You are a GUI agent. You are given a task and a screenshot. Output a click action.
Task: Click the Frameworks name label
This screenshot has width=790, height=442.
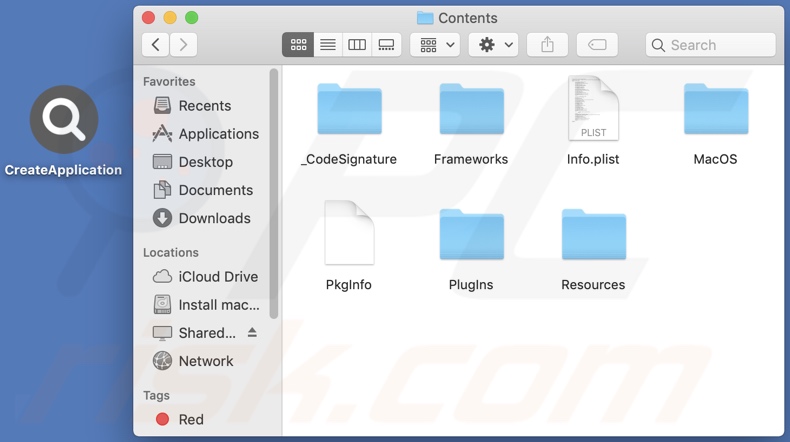click(x=471, y=159)
